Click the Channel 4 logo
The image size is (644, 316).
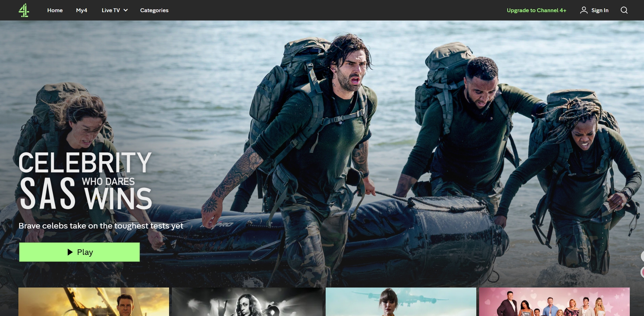pyautogui.click(x=24, y=10)
